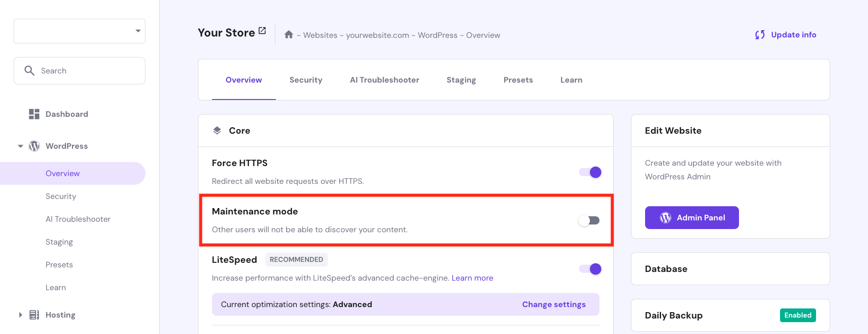
Task: Turn off the LiteSpeed toggle
Action: (589, 269)
